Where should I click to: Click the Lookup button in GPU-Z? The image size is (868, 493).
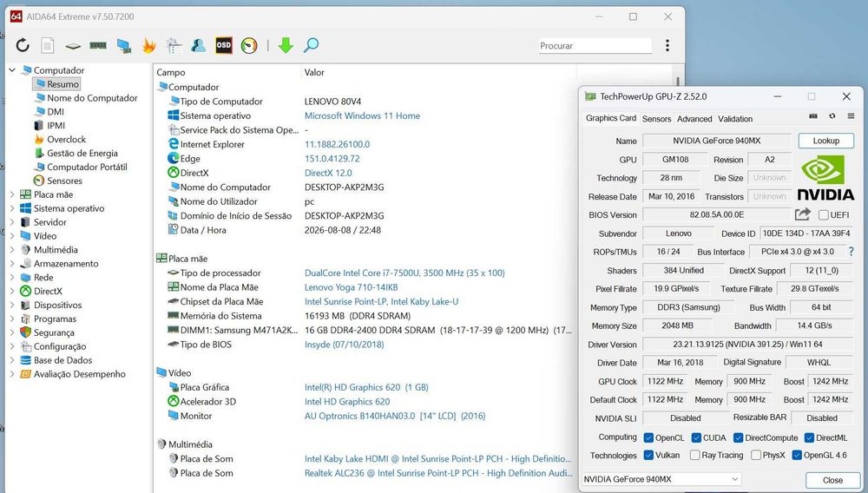(826, 141)
